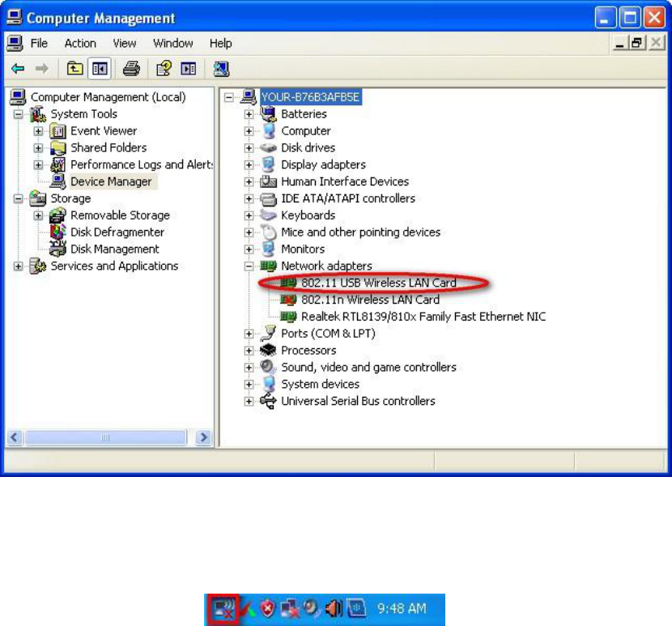This screenshot has height=626, width=672.
Task: Click the Print toolbar icon
Action: pos(131,69)
